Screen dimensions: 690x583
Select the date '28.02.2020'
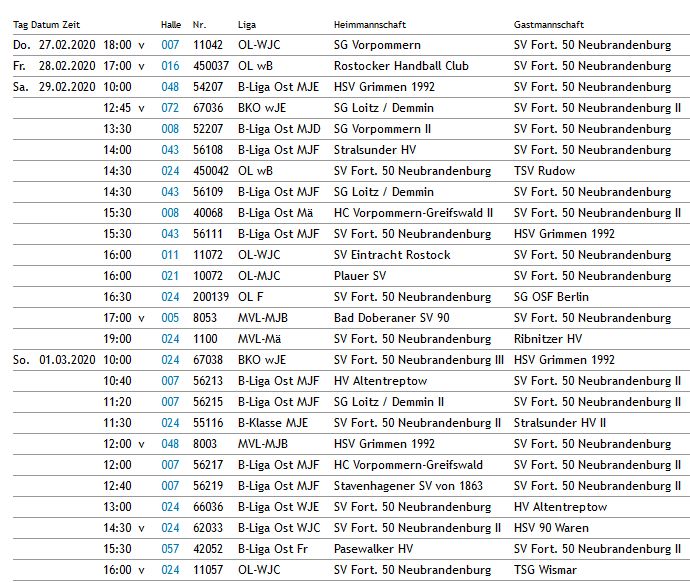[67, 66]
